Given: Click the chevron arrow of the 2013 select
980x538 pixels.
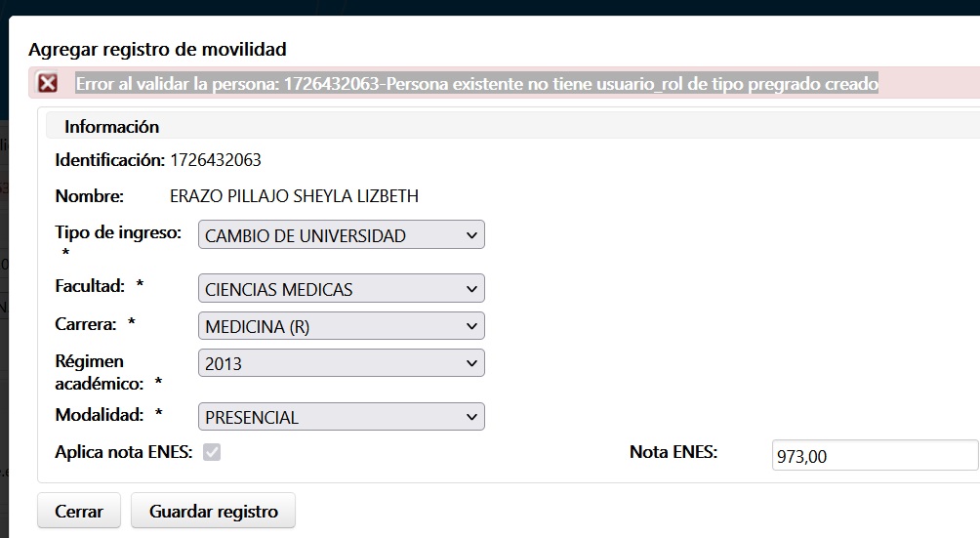Looking at the screenshot, I should (x=471, y=363).
